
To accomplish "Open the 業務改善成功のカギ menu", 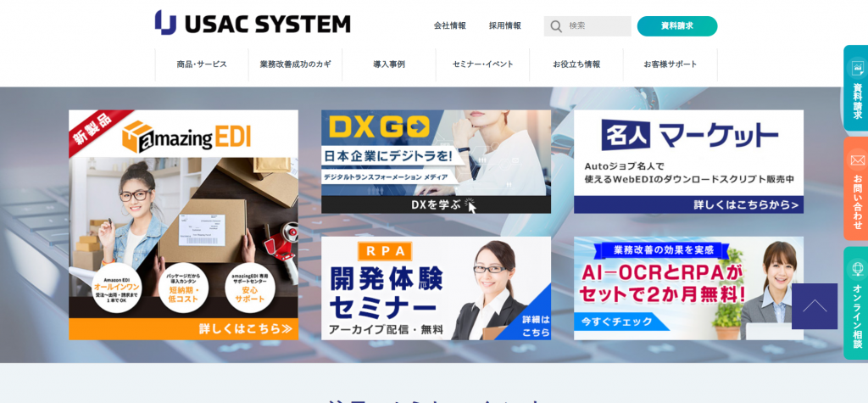I will [296, 64].
